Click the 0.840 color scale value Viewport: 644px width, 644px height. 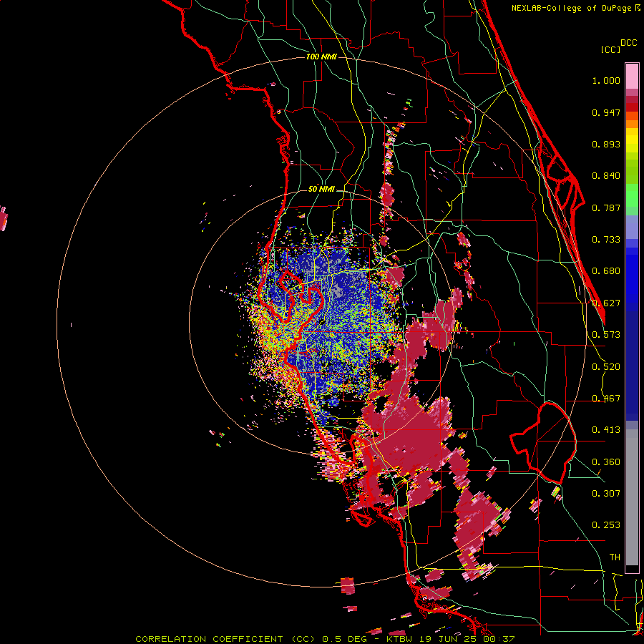click(606, 176)
